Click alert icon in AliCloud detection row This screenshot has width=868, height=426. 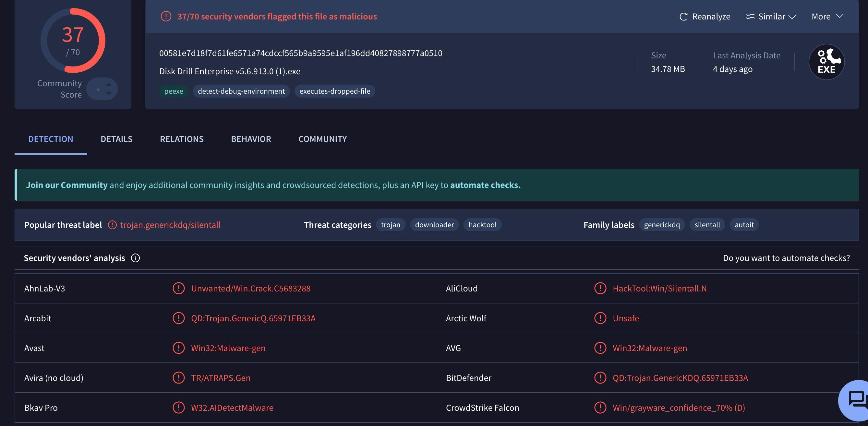(600, 288)
